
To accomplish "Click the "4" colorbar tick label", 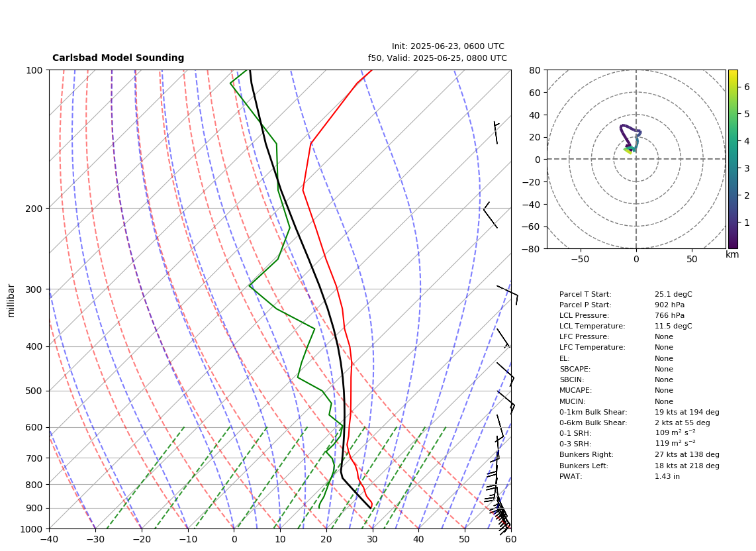I will pos(747,141).
